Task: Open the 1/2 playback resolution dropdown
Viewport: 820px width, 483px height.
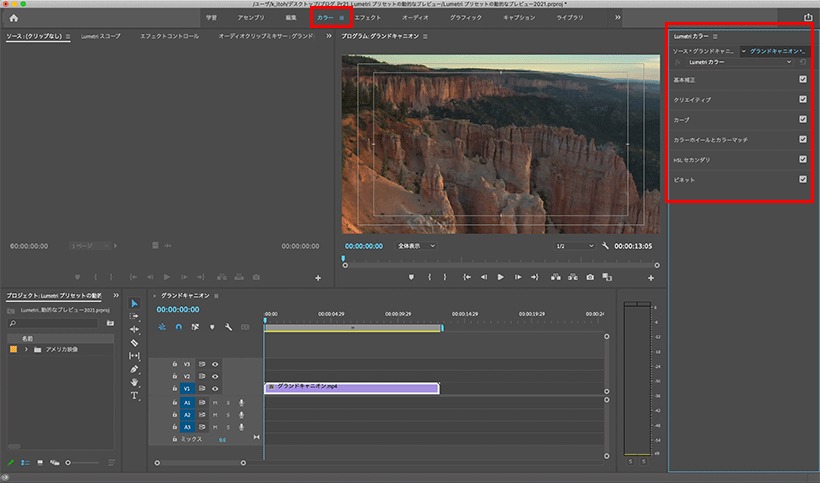Action: [575, 246]
